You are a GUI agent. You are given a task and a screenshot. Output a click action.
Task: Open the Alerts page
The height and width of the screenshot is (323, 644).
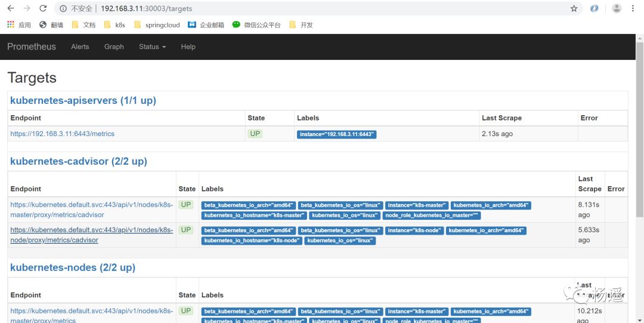(80, 47)
